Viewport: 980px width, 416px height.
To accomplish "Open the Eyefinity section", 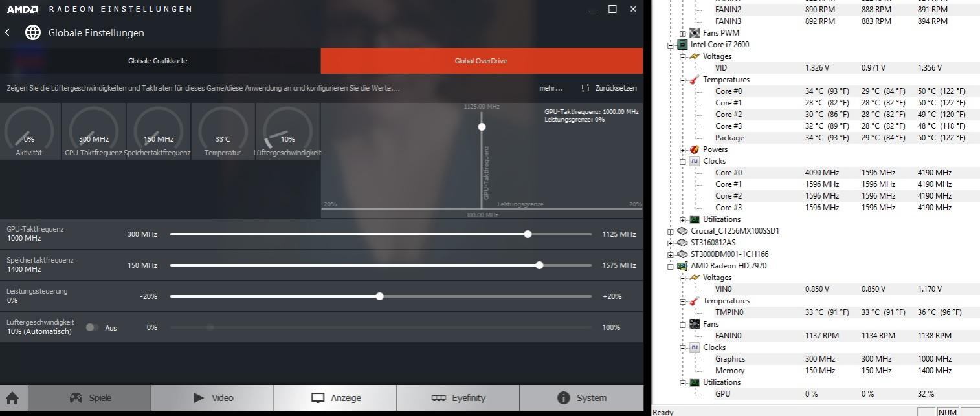I will pyautogui.click(x=458, y=398).
